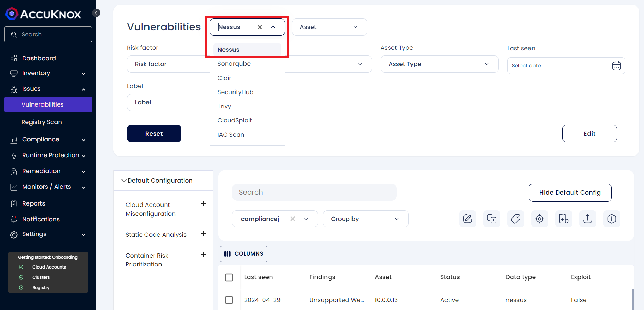Click the Remediation lock icon
The height and width of the screenshot is (310, 644).
pos(14,171)
